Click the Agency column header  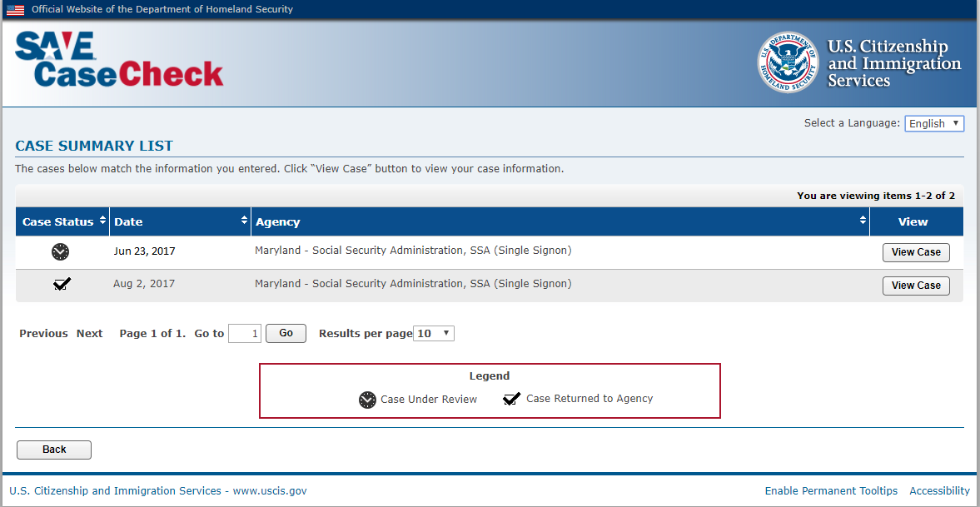click(x=560, y=221)
